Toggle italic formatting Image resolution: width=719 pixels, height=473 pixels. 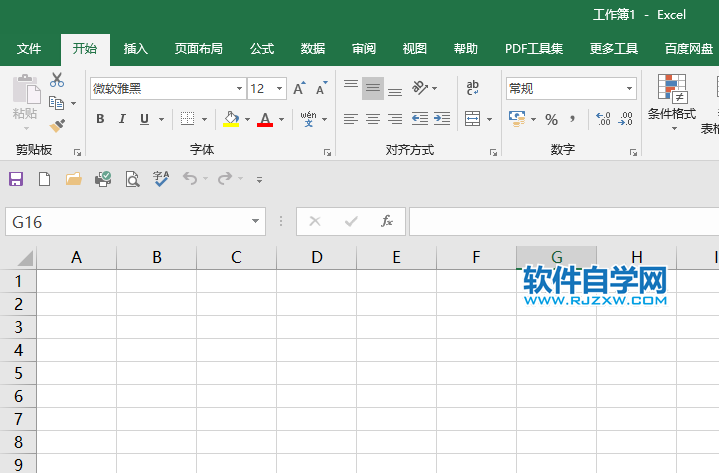122,119
